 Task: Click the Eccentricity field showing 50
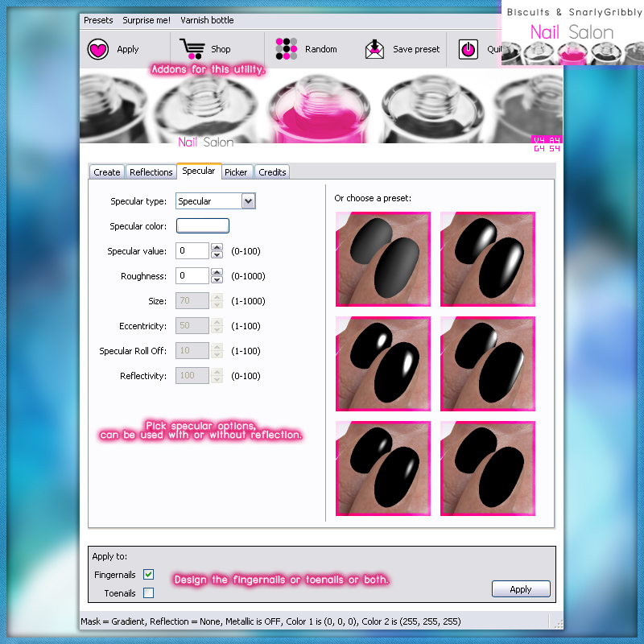click(192, 326)
